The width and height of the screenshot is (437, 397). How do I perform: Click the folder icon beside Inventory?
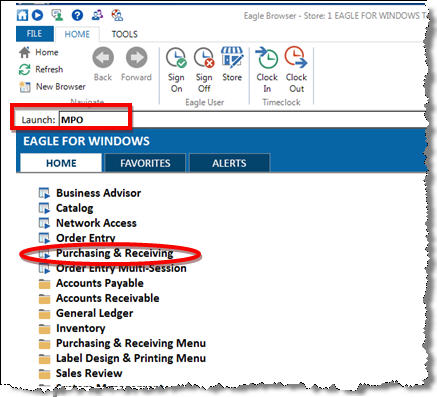point(44,329)
